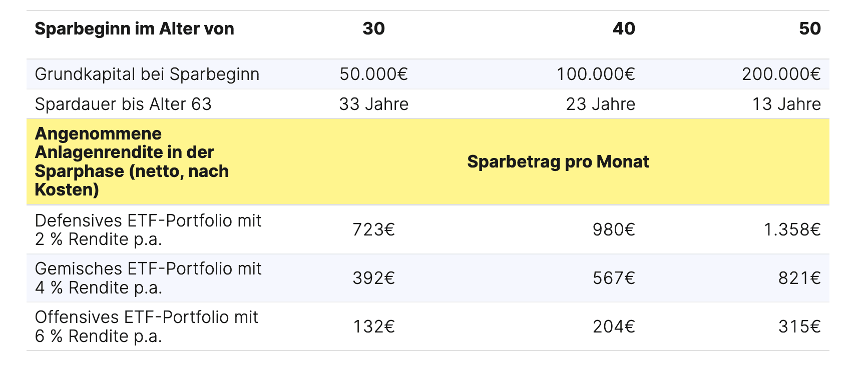
Task: Click the 'Sparbeginn im Alter von' header
Action: 134,29
